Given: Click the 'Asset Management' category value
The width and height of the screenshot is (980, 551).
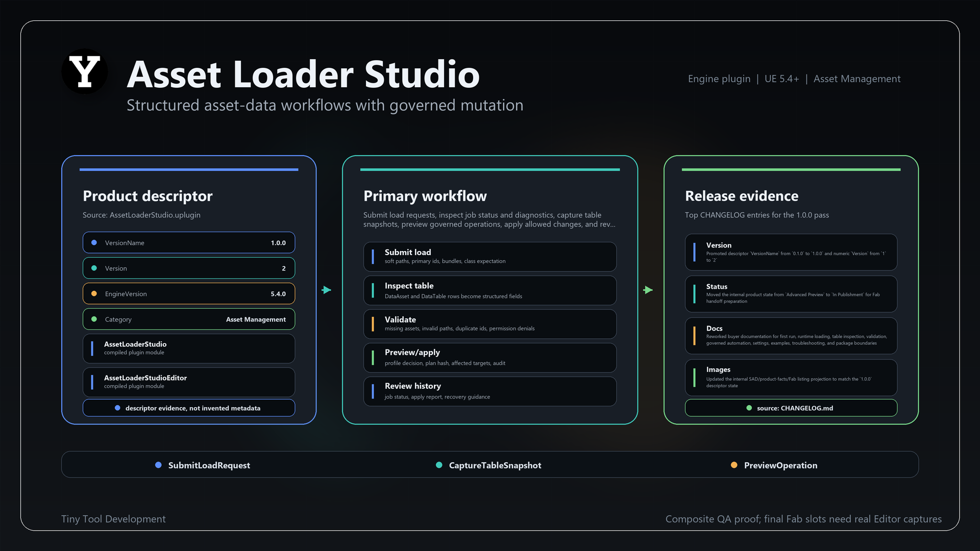Looking at the screenshot, I should pos(256,319).
